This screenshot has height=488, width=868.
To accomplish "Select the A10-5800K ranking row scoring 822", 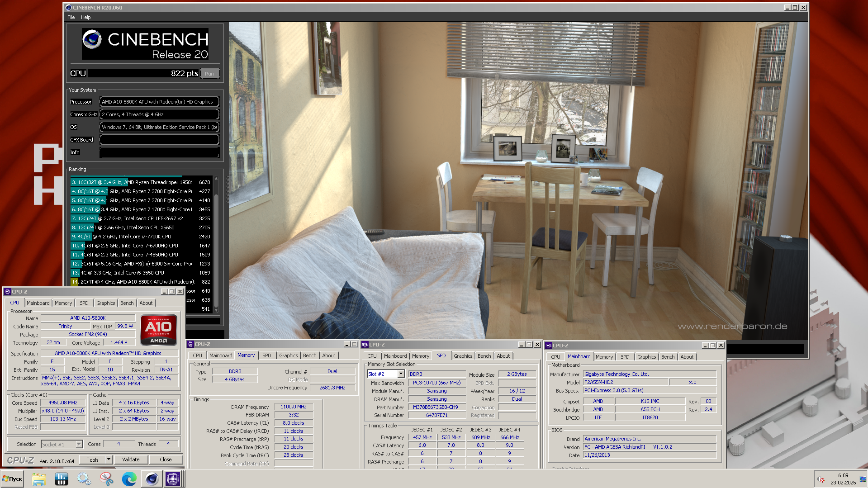I will (x=141, y=282).
